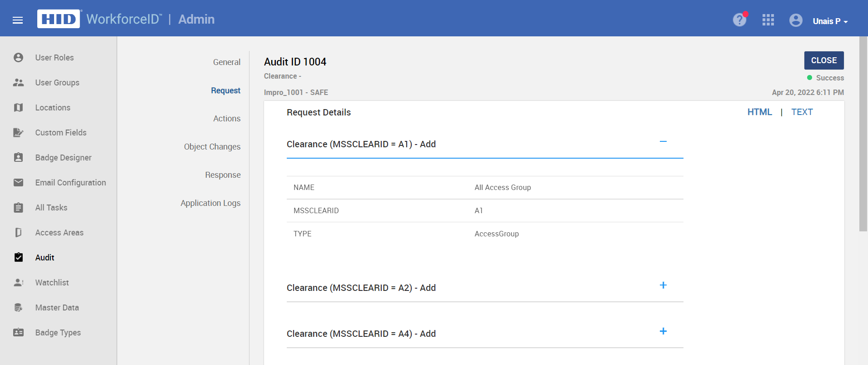Click the Audit ID 1004 heading
This screenshot has width=868, height=365.
(x=295, y=62)
